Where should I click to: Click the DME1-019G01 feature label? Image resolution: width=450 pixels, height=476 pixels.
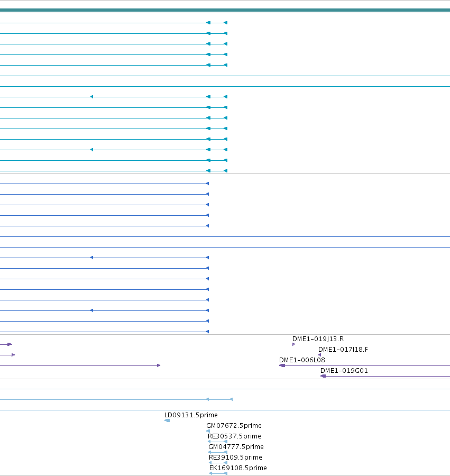(x=344, y=371)
